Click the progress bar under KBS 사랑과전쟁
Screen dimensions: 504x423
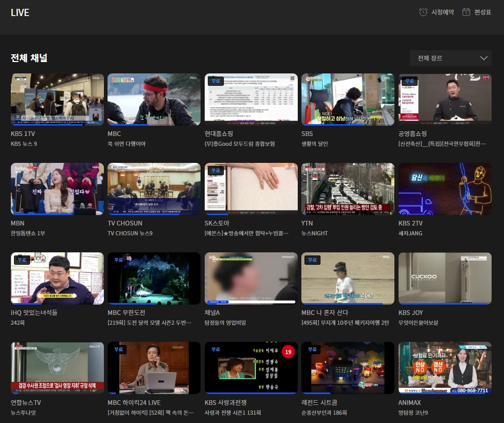point(251,393)
